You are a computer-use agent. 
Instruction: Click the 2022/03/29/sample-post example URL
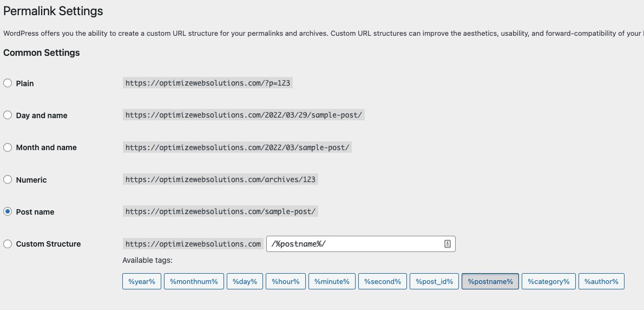point(244,115)
